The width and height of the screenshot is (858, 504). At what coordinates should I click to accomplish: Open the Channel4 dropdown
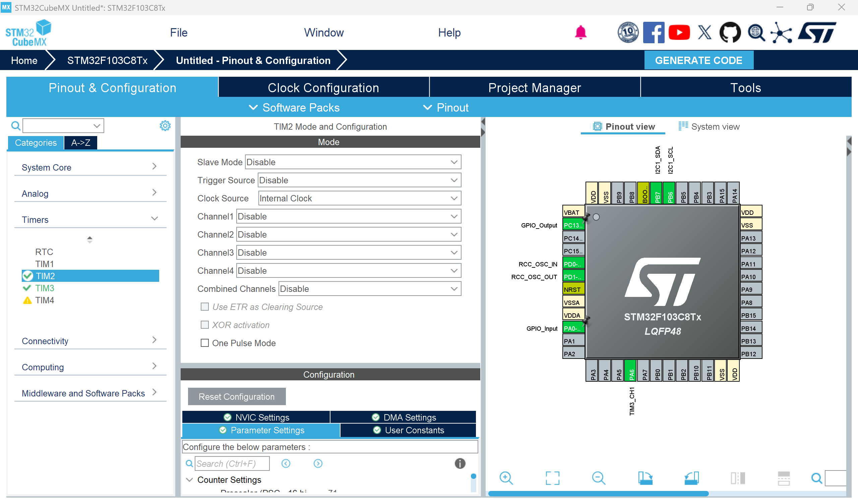pos(349,270)
